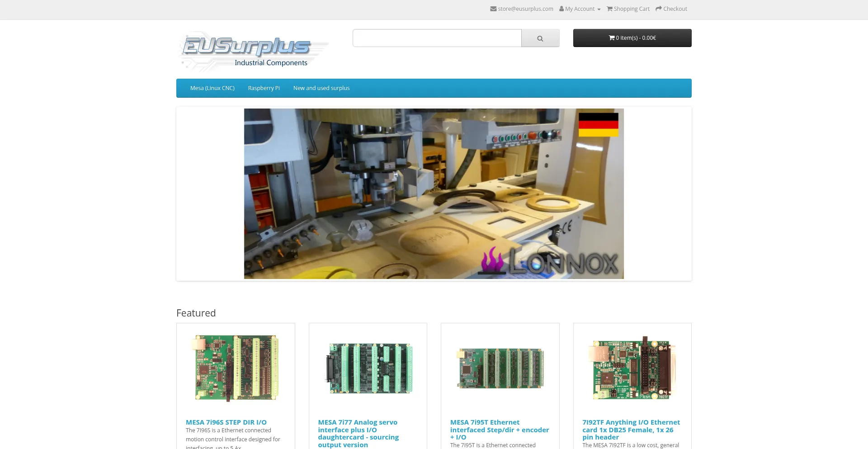Image resolution: width=868 pixels, height=449 pixels.
Task: Open the New and used surplus section
Action: click(321, 88)
